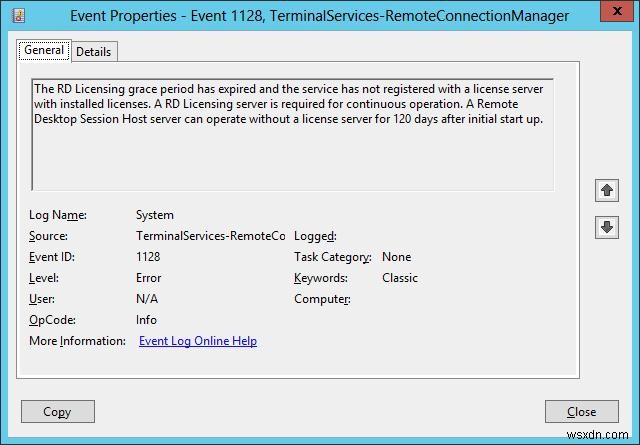The image size is (640, 445).
Task: Select the General tab
Action: pyautogui.click(x=44, y=50)
